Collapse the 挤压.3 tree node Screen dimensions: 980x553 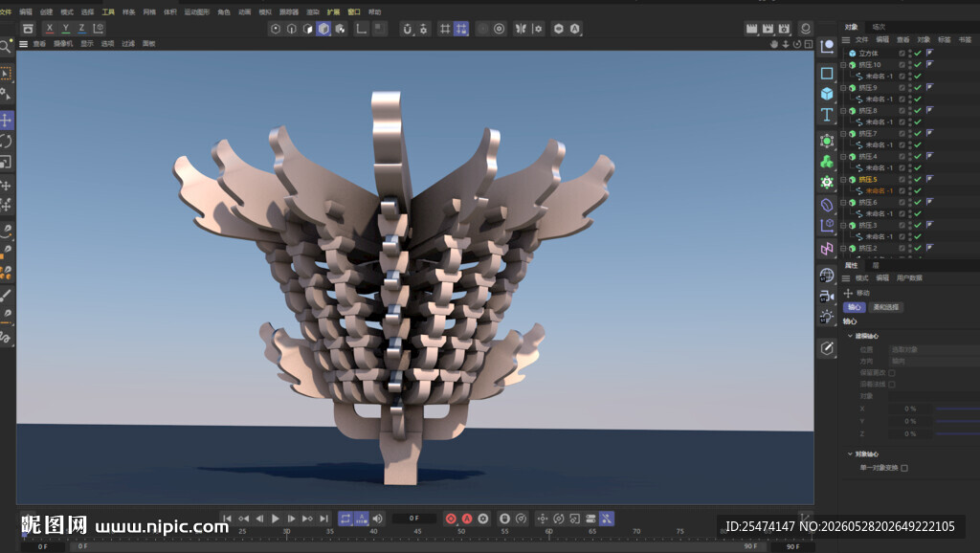click(x=844, y=225)
